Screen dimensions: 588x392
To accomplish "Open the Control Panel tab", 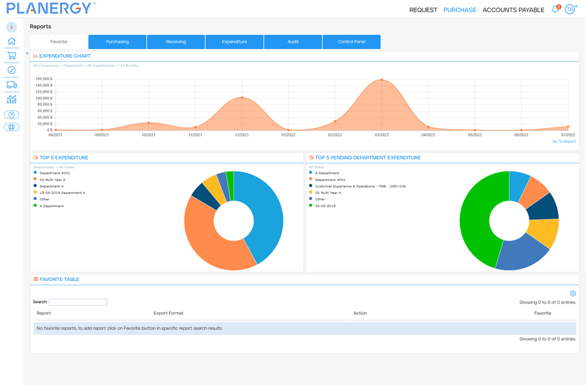I will pos(351,42).
